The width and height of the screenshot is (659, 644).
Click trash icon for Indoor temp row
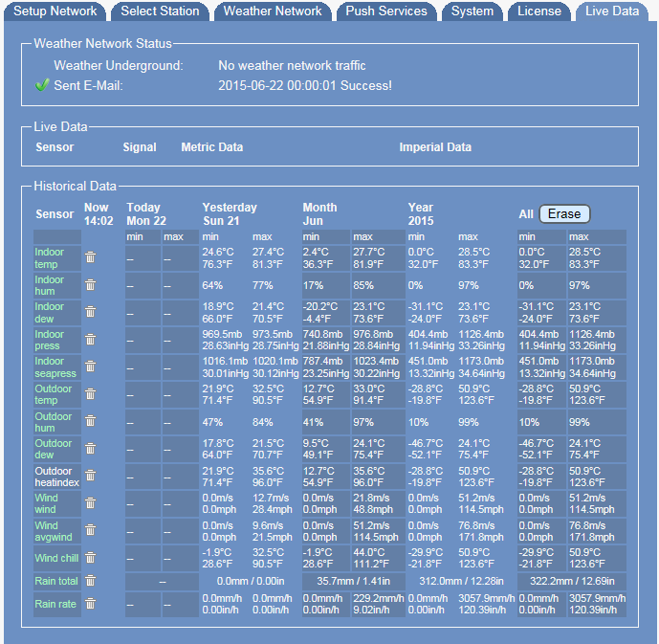click(90, 257)
